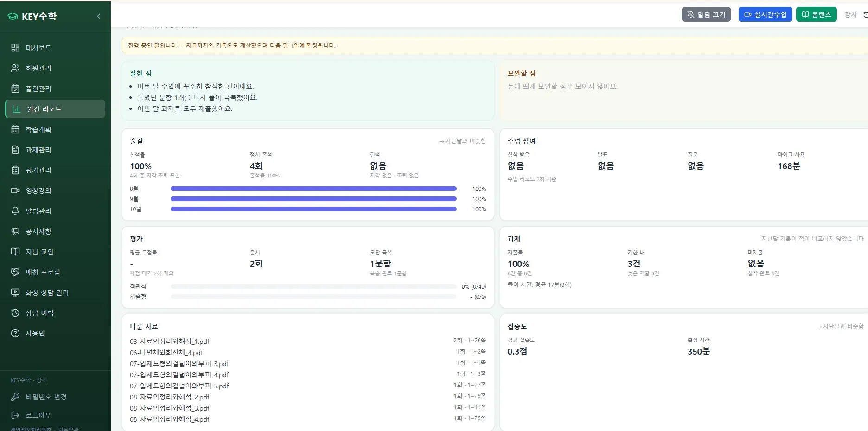868x431 pixels.
Task: Click the monthly report bar-chart icon
Action: click(17, 109)
